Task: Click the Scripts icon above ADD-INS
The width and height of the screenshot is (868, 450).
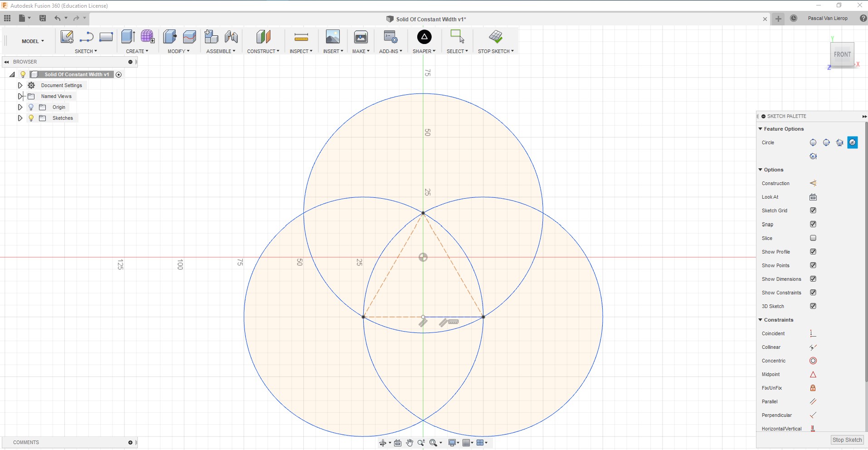Action: 390,37
